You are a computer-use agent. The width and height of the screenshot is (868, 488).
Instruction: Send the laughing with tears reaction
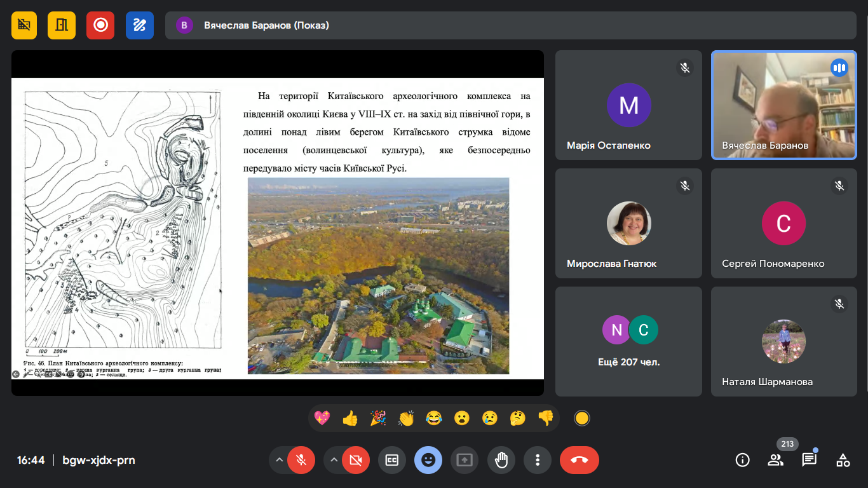pyautogui.click(x=434, y=418)
